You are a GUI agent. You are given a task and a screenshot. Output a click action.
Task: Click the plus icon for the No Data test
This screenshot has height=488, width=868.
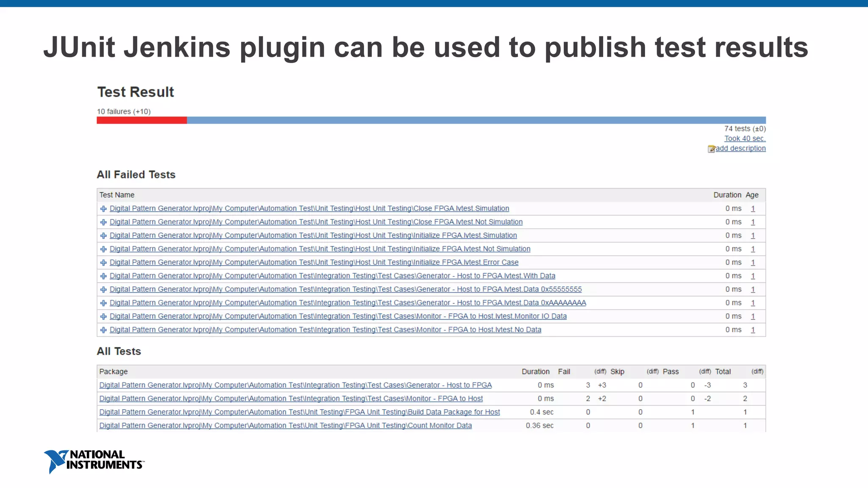coord(103,330)
